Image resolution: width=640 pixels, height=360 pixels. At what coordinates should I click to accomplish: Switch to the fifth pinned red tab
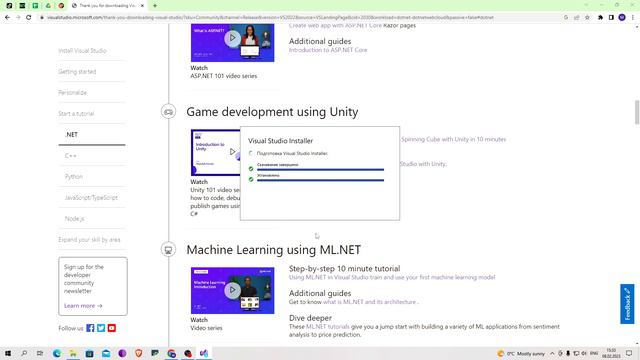[x=61, y=6]
